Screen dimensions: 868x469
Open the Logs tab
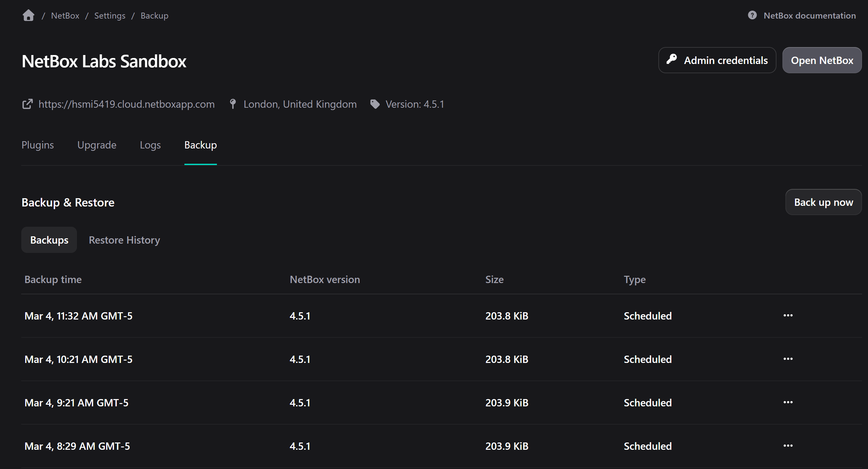point(150,145)
